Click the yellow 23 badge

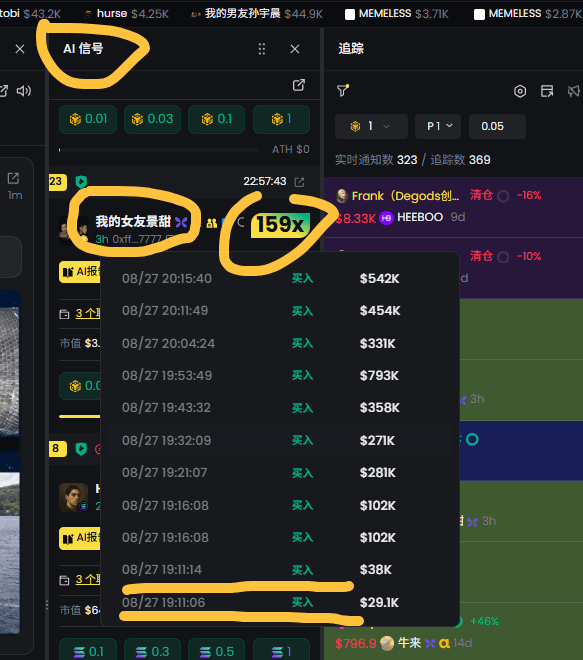pyautogui.click(x=57, y=182)
